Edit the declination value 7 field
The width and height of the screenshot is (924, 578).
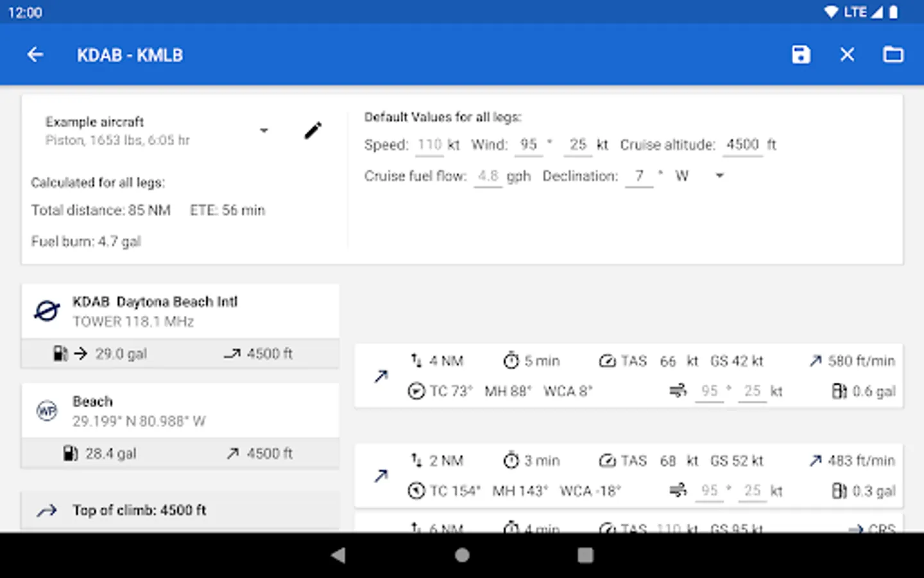[x=639, y=176]
